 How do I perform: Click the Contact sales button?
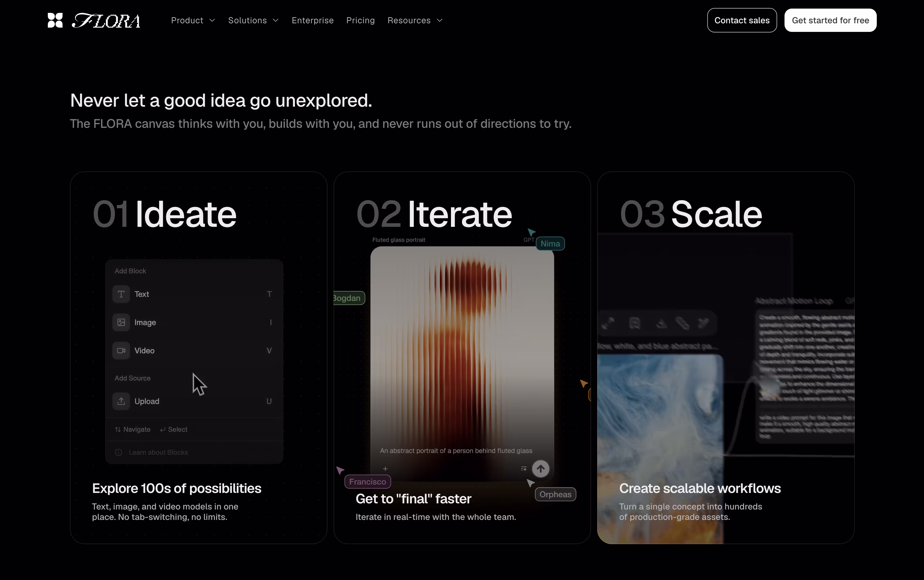pos(742,20)
